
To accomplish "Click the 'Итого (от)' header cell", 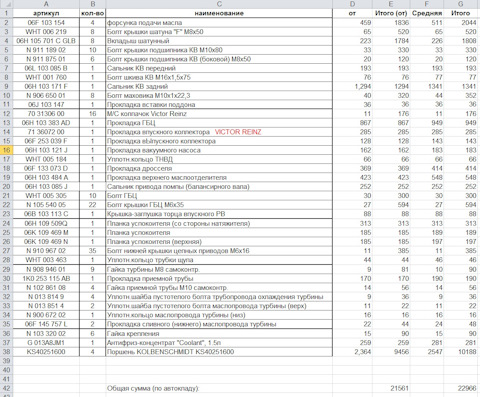I will tap(391, 13).
